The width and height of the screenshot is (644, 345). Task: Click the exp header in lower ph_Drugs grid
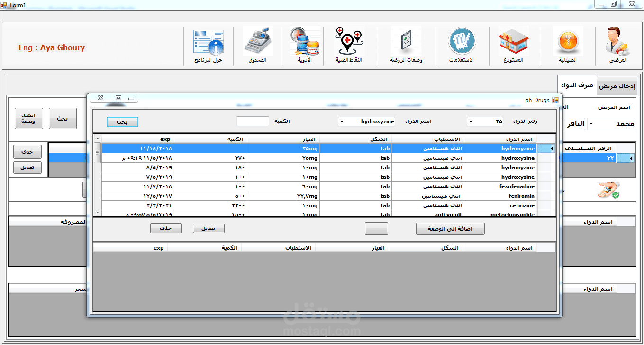(x=130, y=248)
